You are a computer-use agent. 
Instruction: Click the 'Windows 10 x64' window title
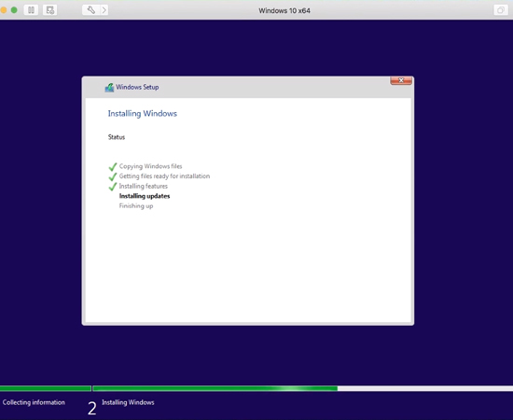click(284, 10)
